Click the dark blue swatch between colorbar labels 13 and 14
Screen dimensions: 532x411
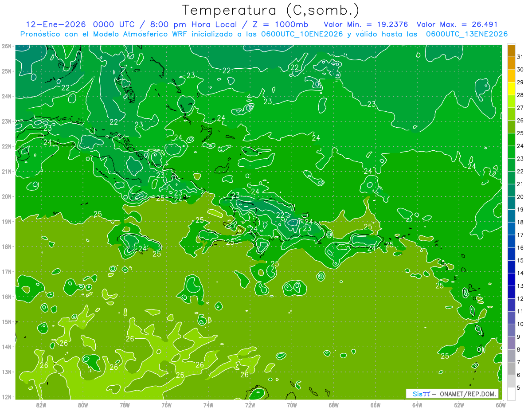click(x=511, y=279)
